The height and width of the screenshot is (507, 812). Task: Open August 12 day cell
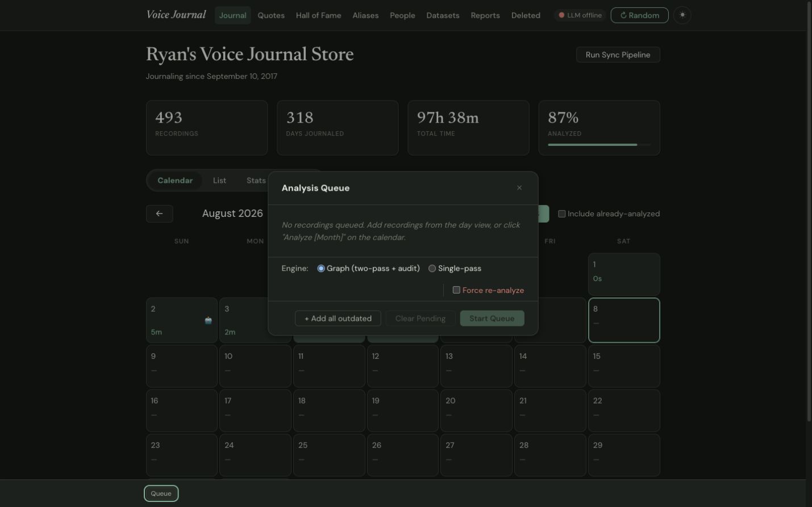403,366
